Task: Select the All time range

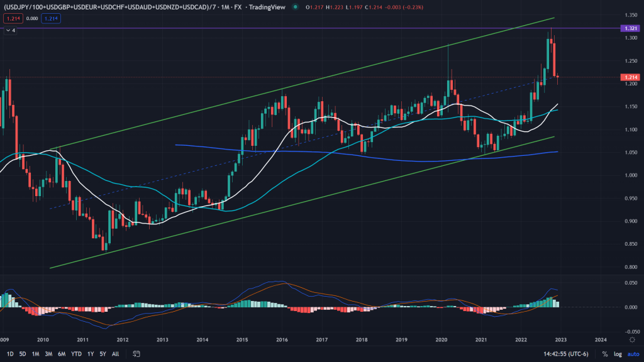Action: 116,354
